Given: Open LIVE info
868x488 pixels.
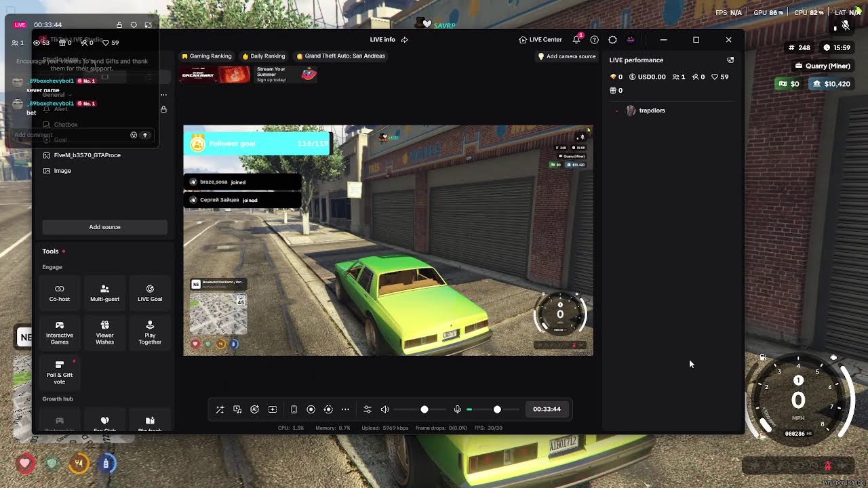Looking at the screenshot, I should [x=382, y=39].
